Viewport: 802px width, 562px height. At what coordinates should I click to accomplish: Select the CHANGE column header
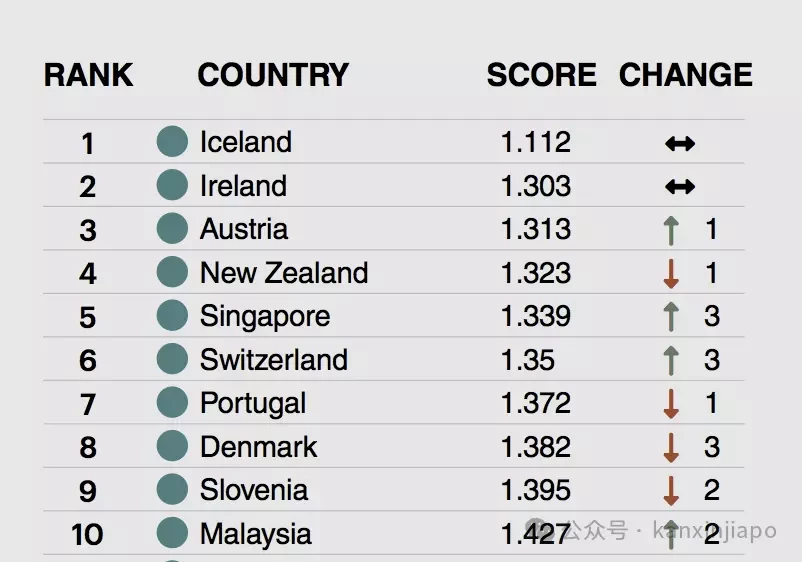tap(686, 75)
